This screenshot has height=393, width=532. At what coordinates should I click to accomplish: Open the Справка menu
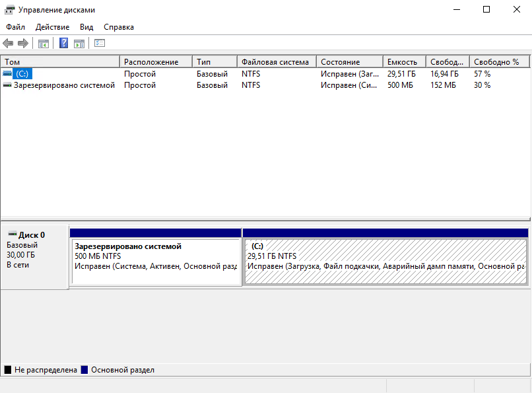click(x=119, y=27)
